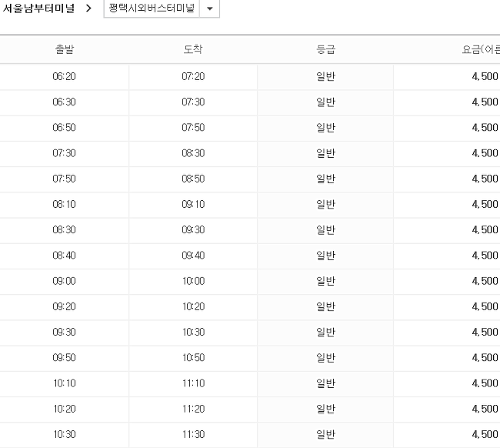Click the 4,500 fare in the 10:20 row
The height and width of the screenshot is (448, 500).
[x=485, y=409]
